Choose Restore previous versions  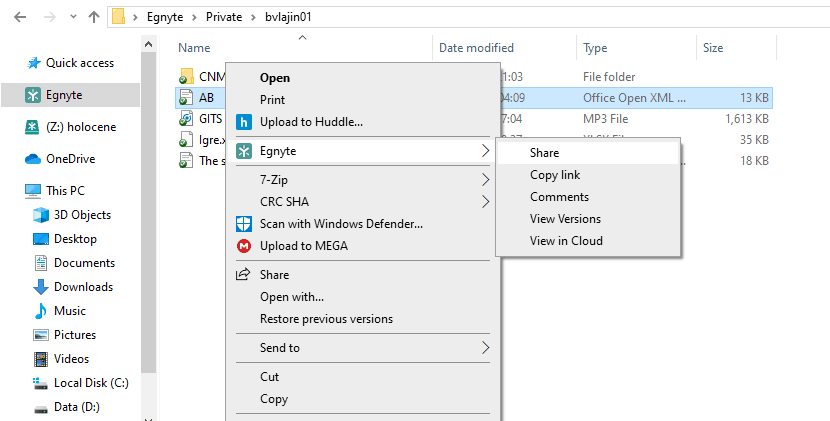click(326, 319)
